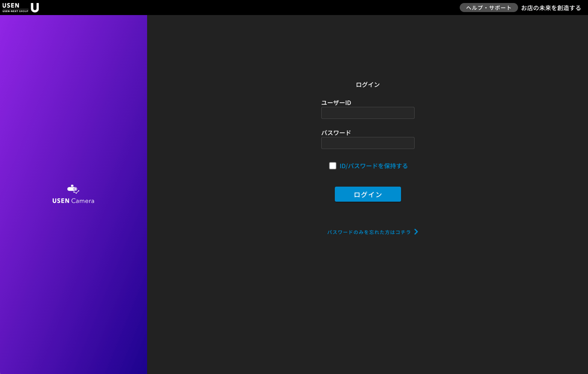Click the empty dark area below the login form
Viewport: 588px width, 374px height.
pyautogui.click(x=368, y=301)
